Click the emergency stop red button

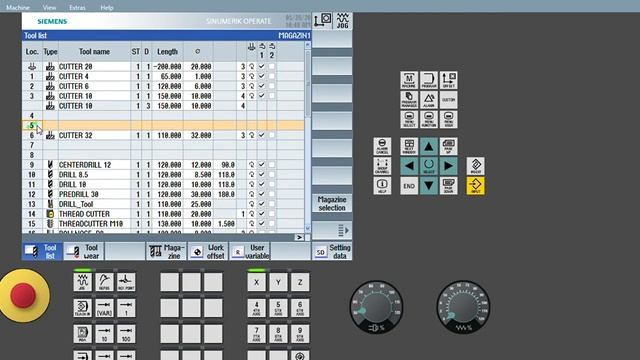click(x=23, y=295)
